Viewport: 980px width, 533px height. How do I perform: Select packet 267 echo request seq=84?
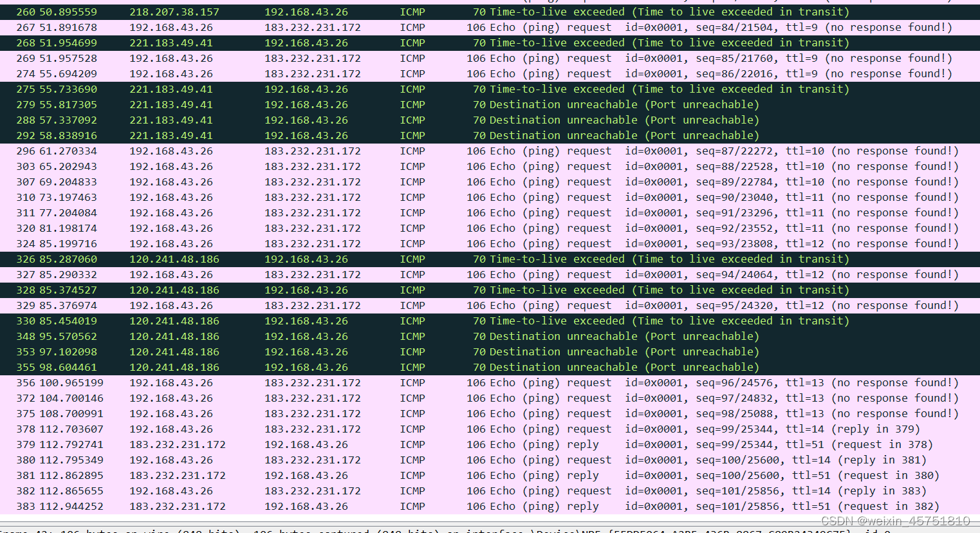(490, 28)
